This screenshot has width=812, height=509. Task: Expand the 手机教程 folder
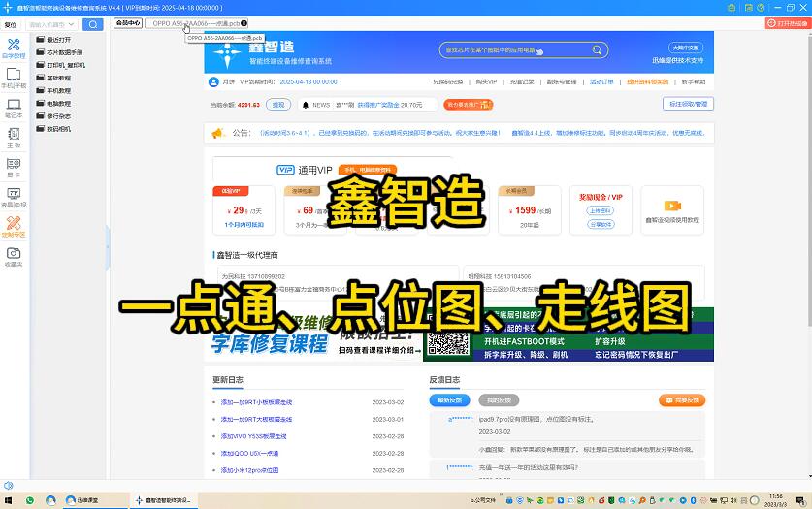click(58, 90)
